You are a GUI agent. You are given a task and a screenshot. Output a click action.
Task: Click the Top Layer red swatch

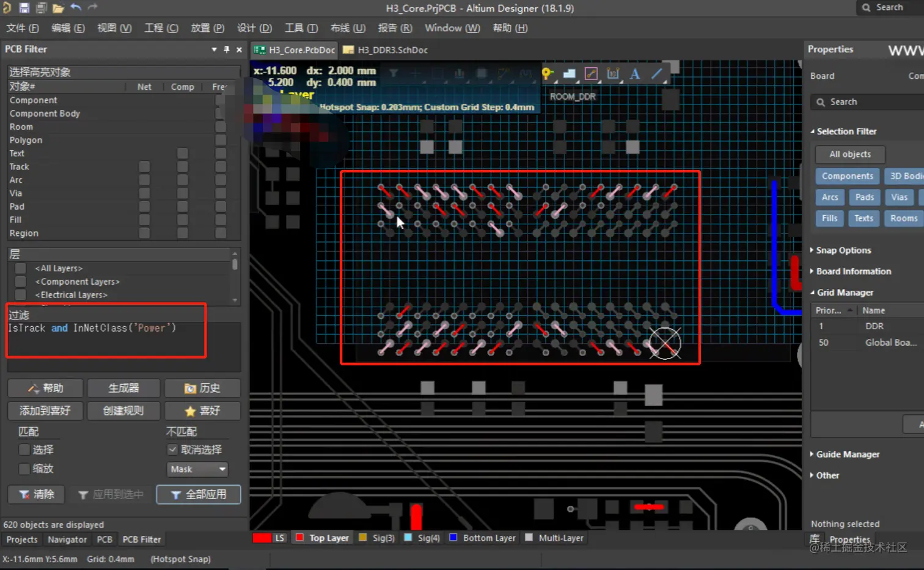pos(300,538)
